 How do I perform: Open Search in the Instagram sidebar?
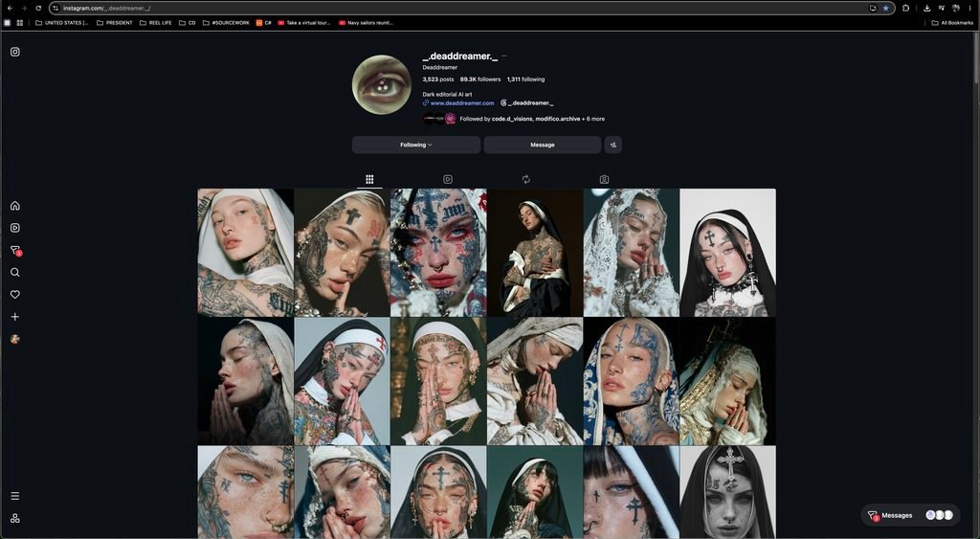[x=15, y=273]
